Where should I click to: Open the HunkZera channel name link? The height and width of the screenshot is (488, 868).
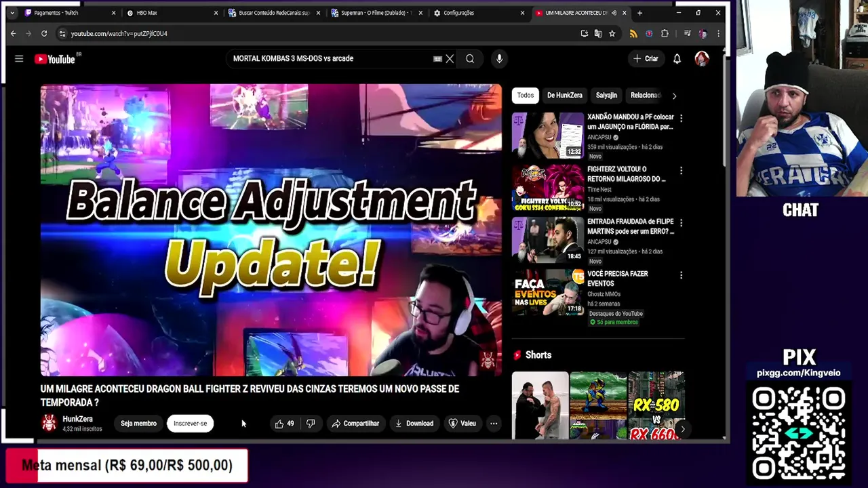(77, 419)
